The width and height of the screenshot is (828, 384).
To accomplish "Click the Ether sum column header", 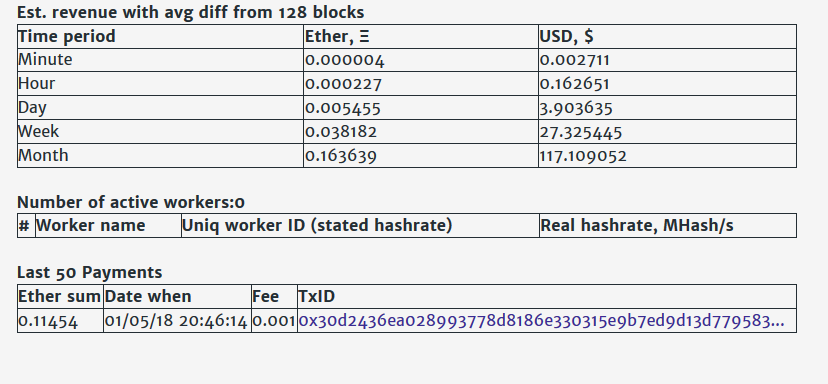I will pos(59,296).
